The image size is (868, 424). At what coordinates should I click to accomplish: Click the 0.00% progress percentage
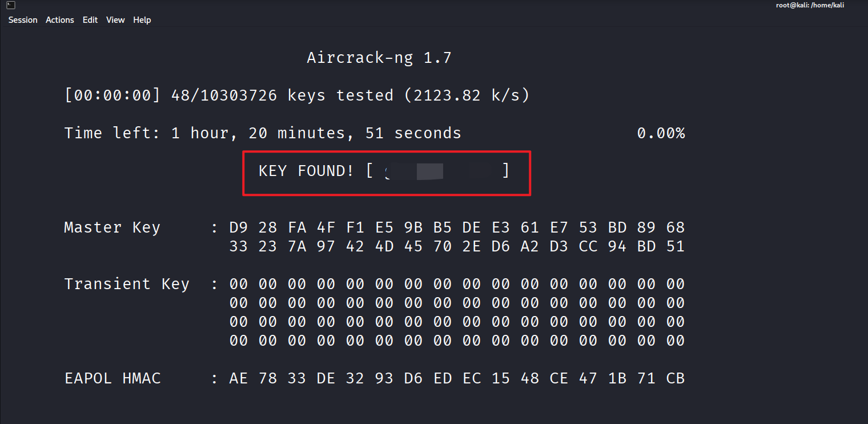[661, 133]
